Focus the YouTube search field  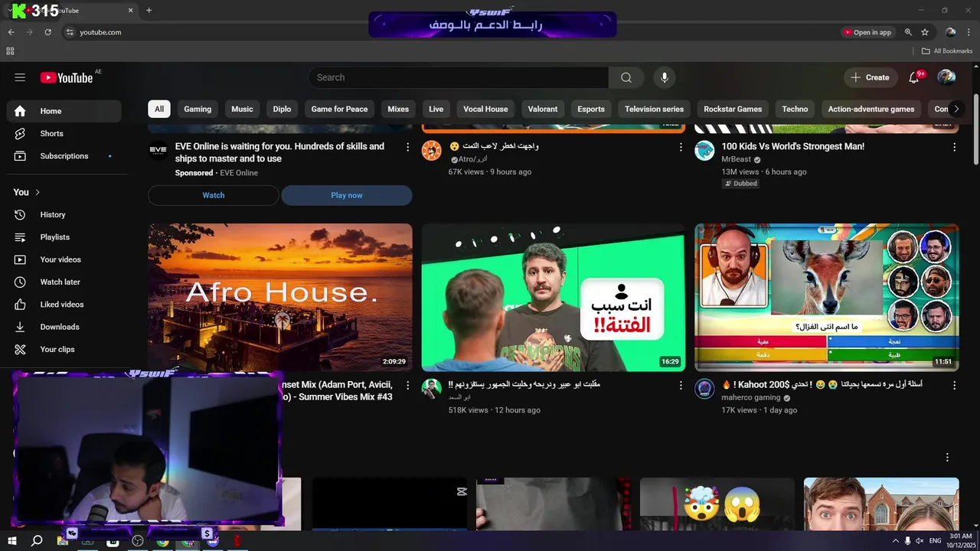pyautogui.click(x=458, y=77)
